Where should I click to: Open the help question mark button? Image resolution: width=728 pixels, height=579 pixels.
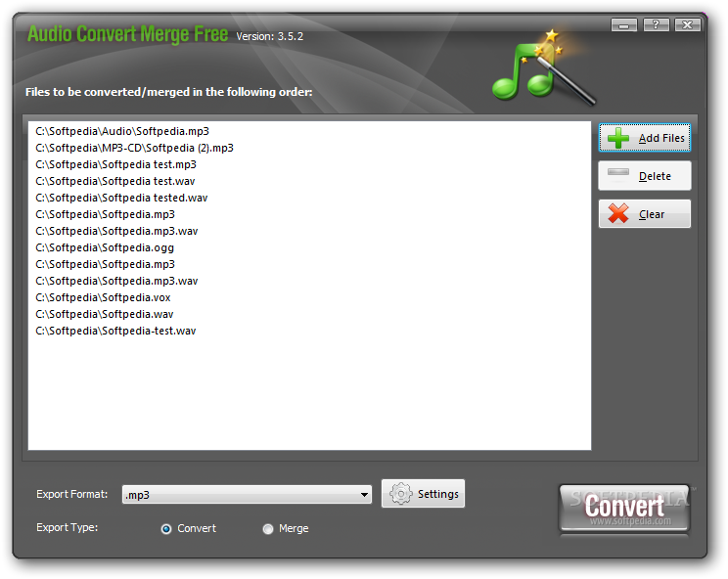[656, 25]
